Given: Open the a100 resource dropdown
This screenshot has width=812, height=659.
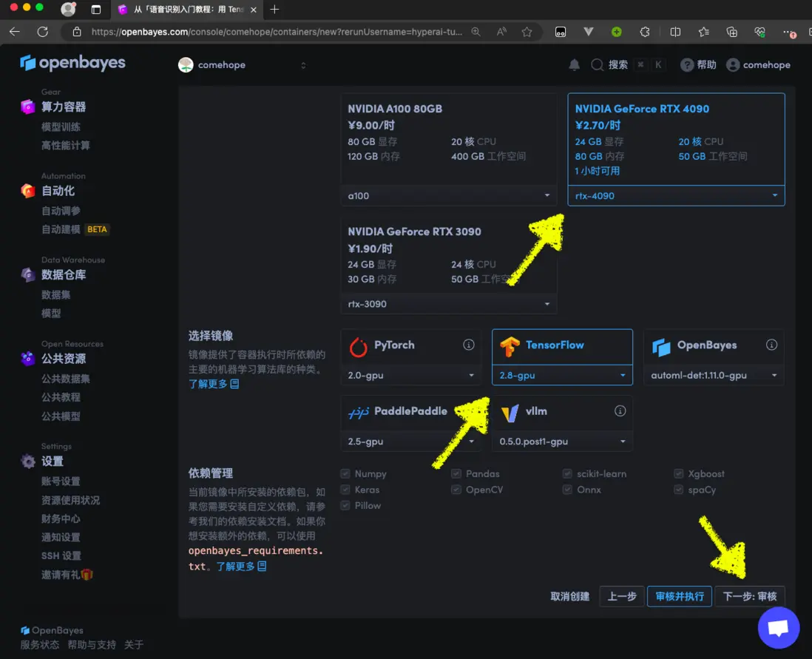Looking at the screenshot, I should click(448, 195).
